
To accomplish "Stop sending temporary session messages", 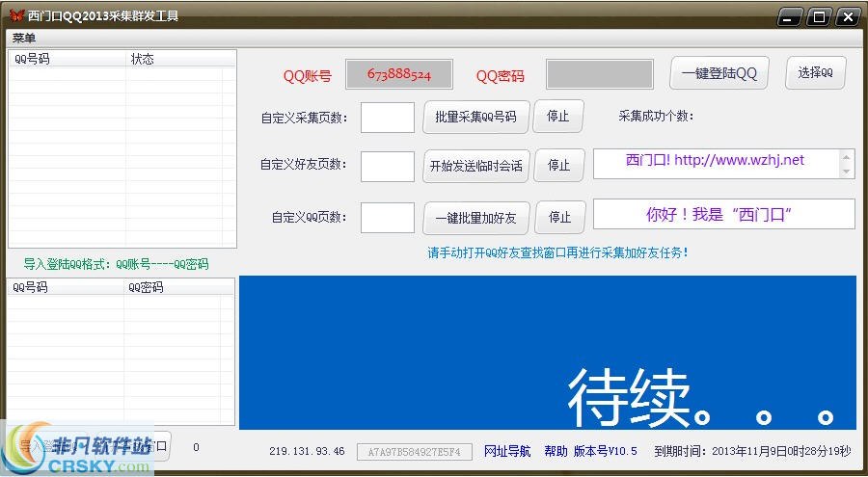I will coord(558,166).
